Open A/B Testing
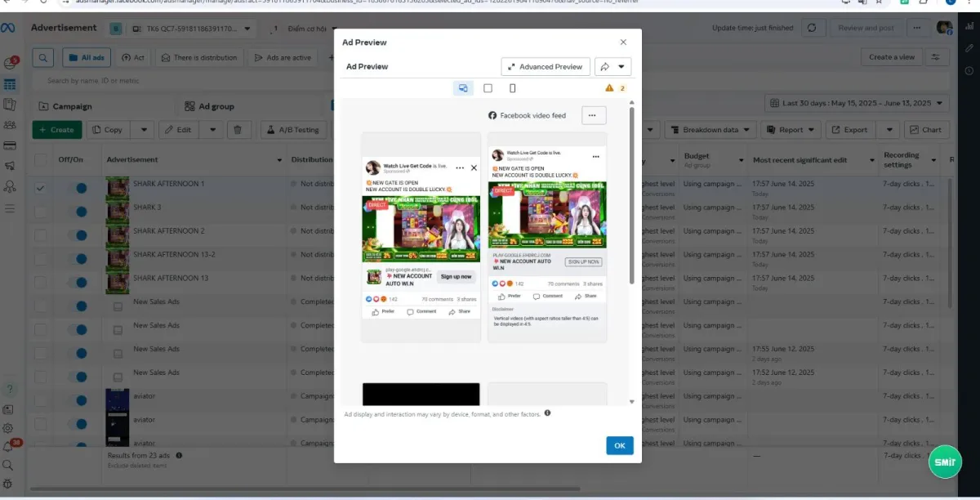 click(294, 129)
